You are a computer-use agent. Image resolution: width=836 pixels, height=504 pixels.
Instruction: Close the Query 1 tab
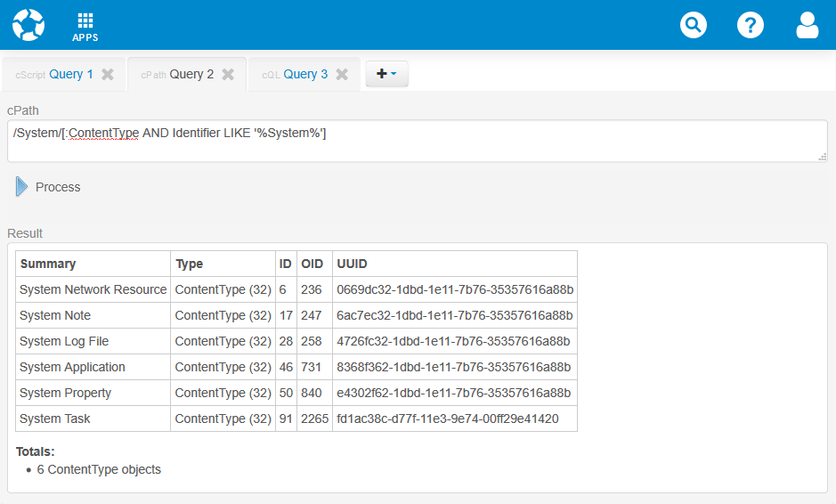tap(108, 75)
